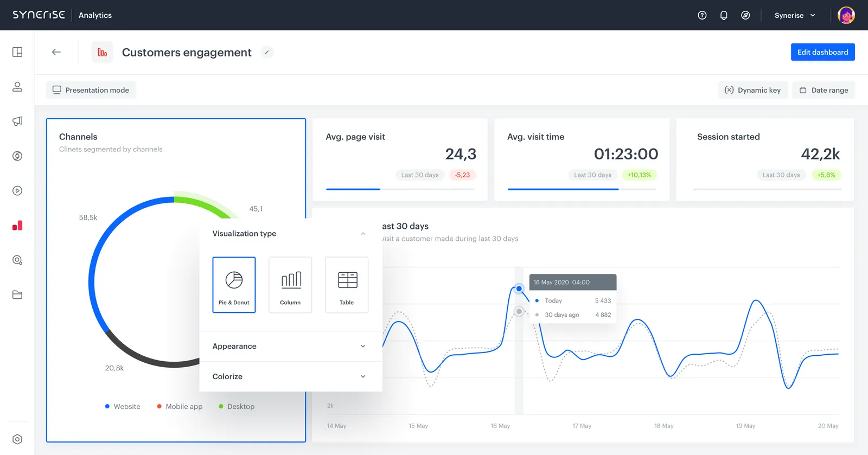Click the 14 May axis label
Image resolution: width=868 pixels, height=455 pixels.
[336, 426]
